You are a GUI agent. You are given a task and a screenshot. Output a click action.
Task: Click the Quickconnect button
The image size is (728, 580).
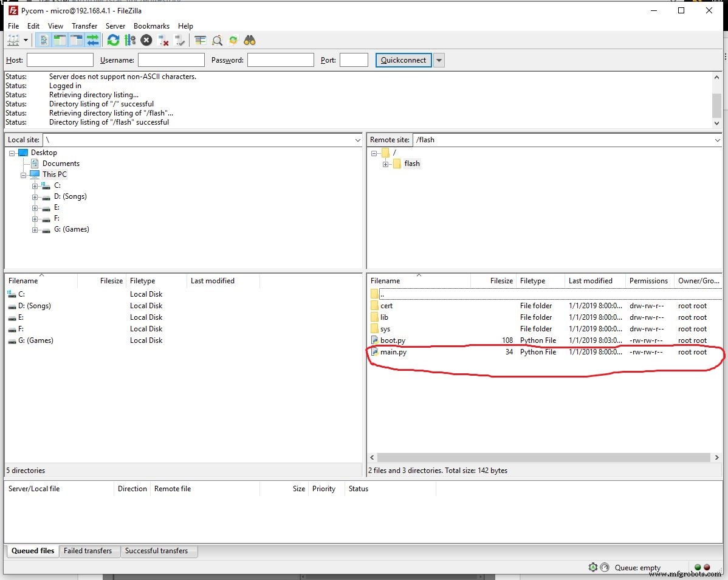click(x=403, y=60)
